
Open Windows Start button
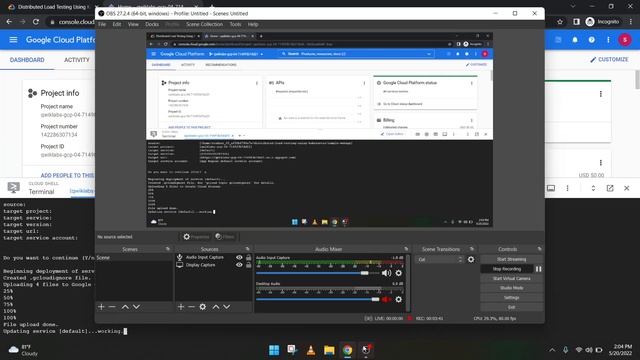coord(274,350)
